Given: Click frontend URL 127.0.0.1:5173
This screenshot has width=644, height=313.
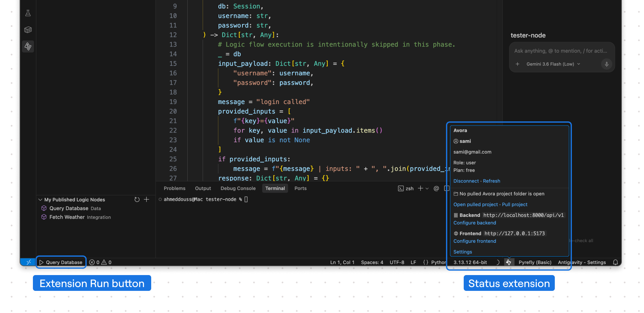Looking at the screenshot, I should point(515,234).
